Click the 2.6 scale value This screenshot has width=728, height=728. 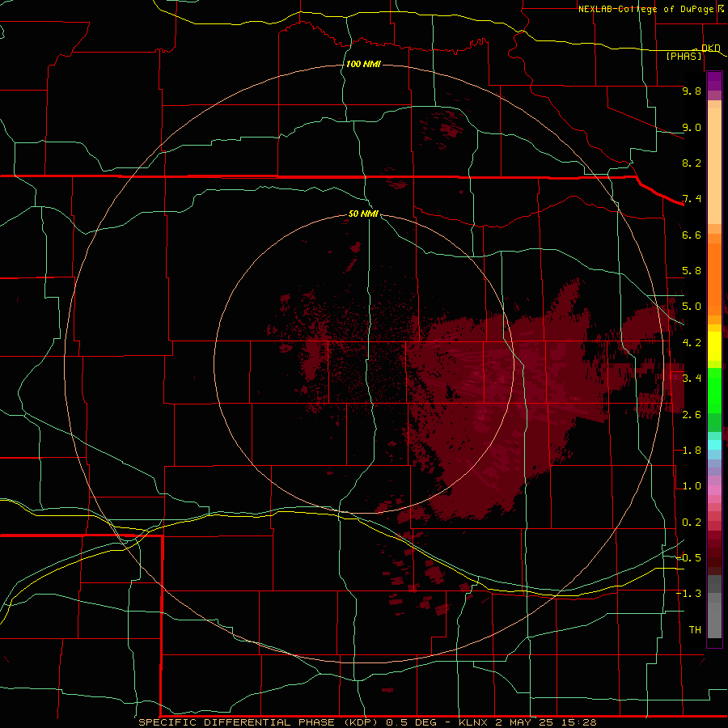coord(692,415)
